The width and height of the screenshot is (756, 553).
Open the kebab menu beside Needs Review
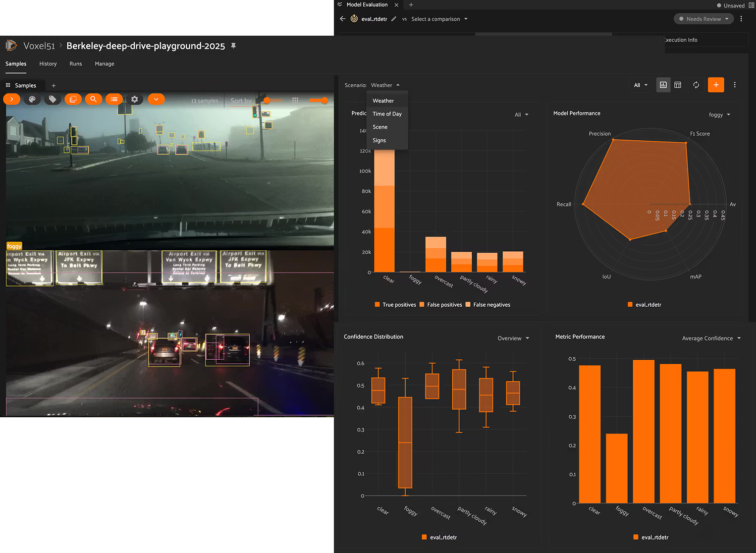coord(741,19)
